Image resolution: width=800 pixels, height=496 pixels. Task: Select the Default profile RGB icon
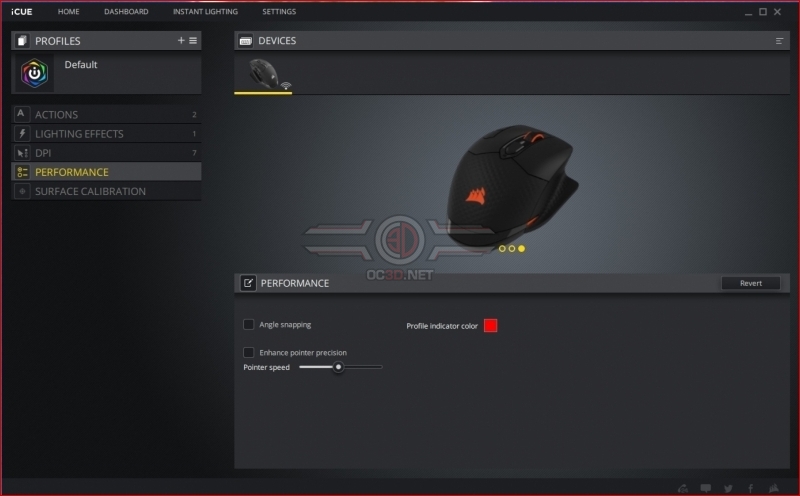click(x=34, y=73)
